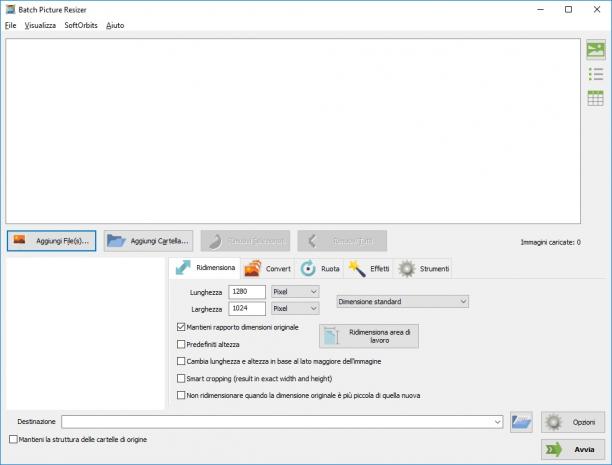Switch to list view icon

click(x=596, y=74)
